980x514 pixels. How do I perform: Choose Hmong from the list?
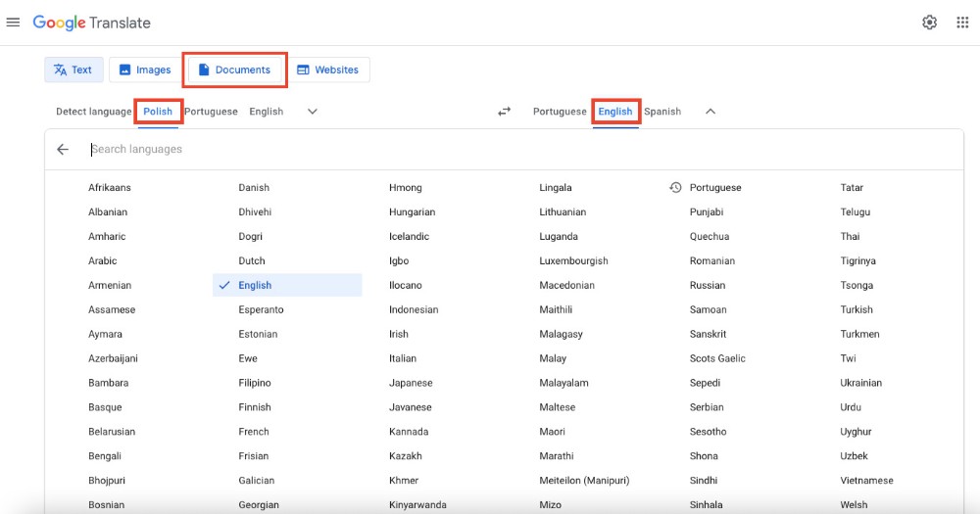pyautogui.click(x=405, y=187)
